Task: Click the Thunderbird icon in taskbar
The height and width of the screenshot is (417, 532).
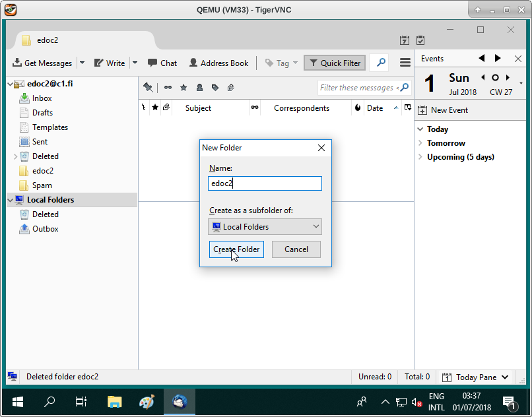Action: [x=180, y=401]
